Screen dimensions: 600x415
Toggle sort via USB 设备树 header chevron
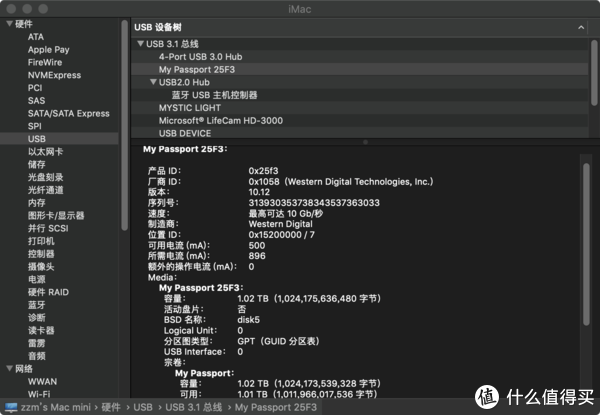click(581, 27)
